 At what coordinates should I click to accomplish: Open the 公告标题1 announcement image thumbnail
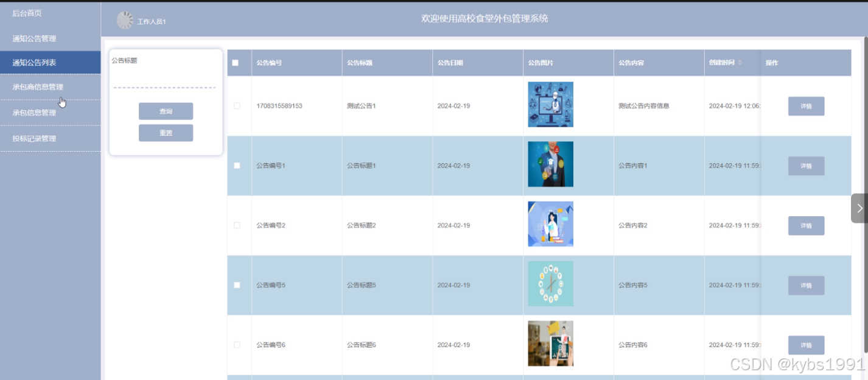point(550,164)
